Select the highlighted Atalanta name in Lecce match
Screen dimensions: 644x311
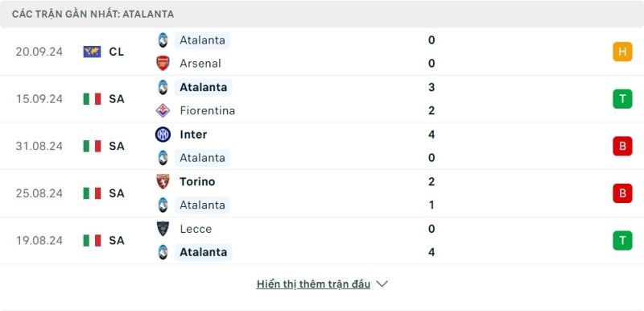(204, 252)
